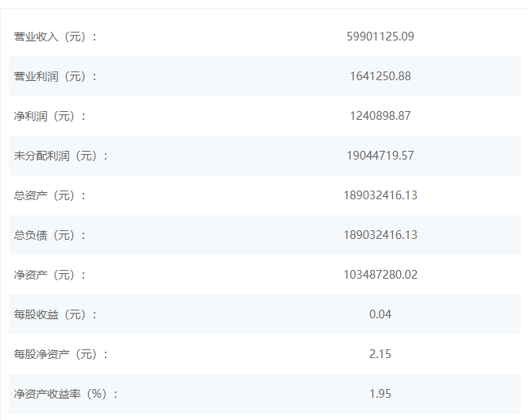
Task: Click the 净资产收益率（%） label
Action: point(65,394)
